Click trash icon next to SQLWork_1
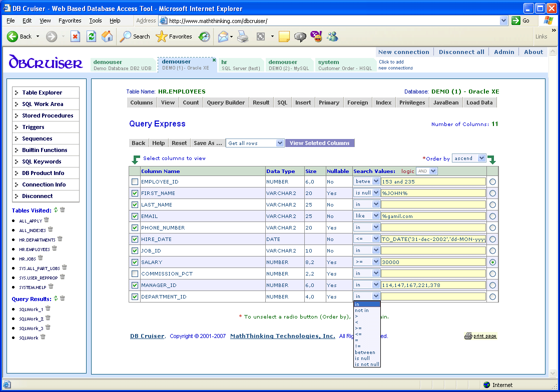Viewport: 560px width, 392px height. pyautogui.click(x=48, y=309)
